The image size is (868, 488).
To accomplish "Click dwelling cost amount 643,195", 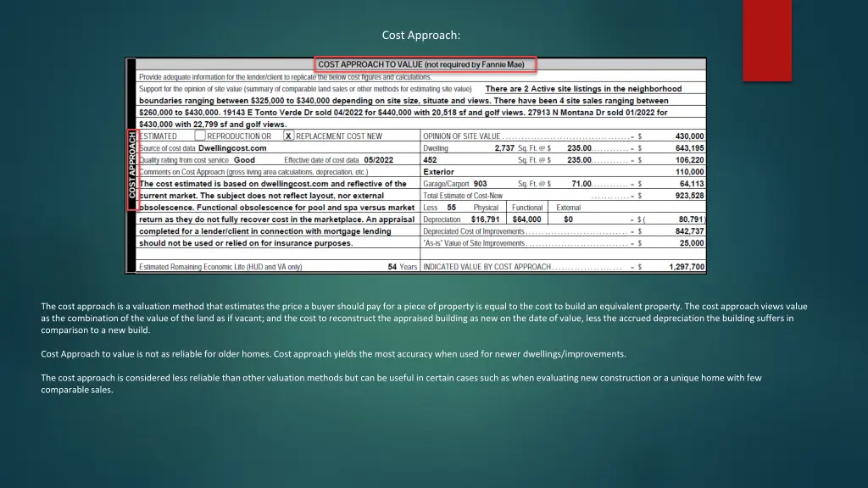I will tap(689, 147).
